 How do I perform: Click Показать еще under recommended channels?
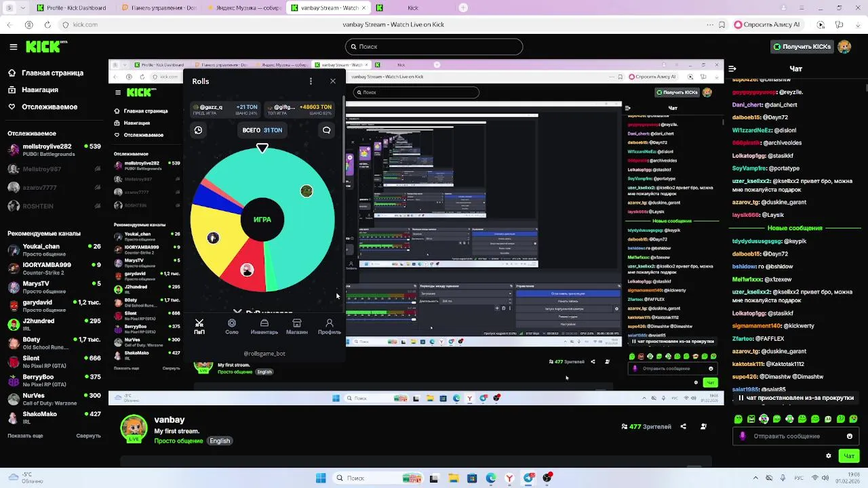(25, 436)
